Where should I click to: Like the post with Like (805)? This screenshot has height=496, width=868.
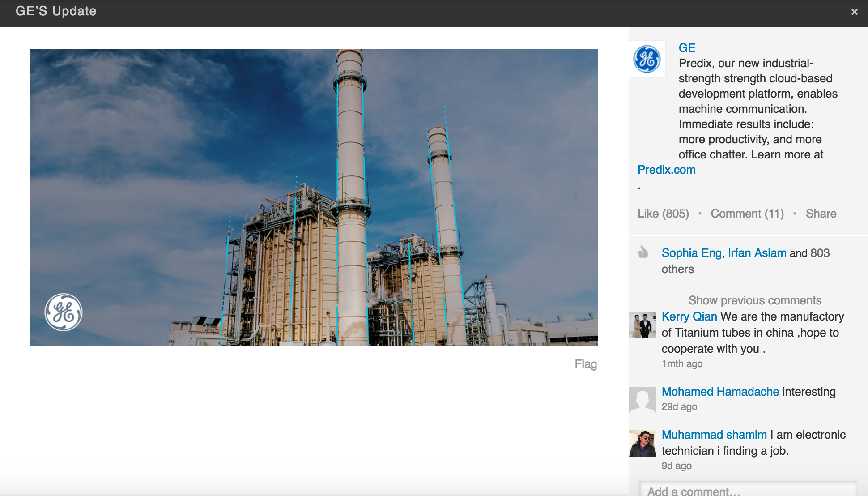663,214
